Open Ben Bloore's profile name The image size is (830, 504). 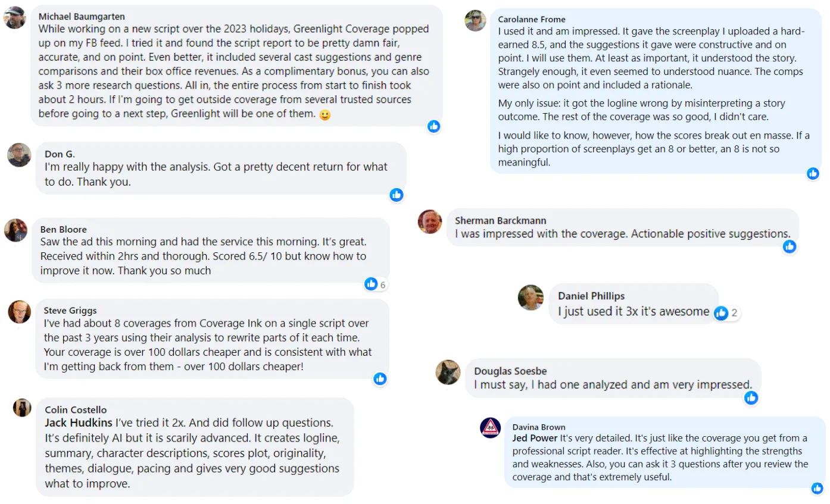63,229
